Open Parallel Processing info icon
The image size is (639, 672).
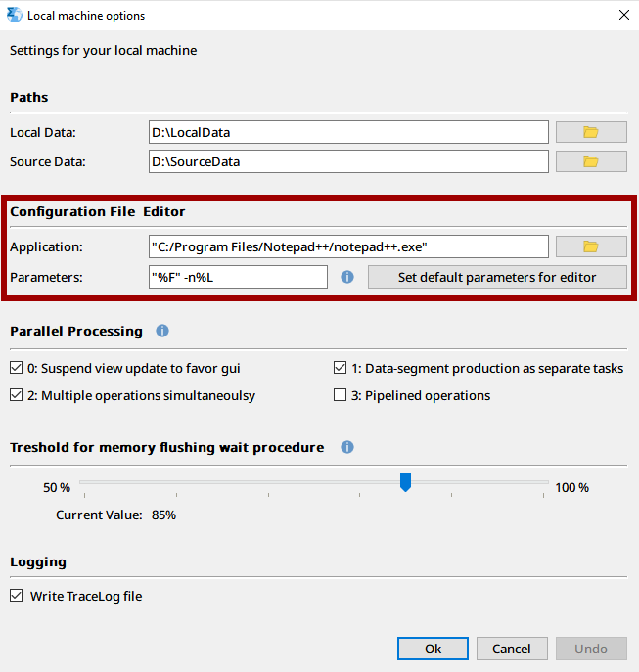coord(162,331)
